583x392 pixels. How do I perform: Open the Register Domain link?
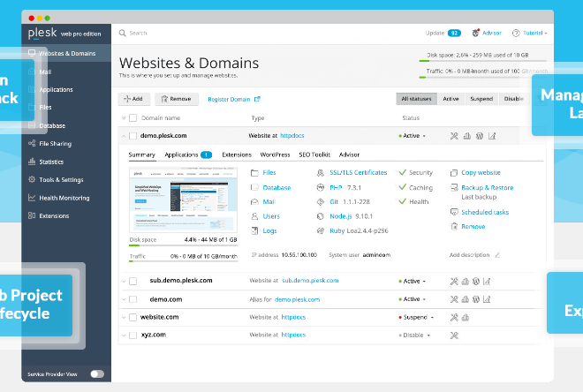234,99
